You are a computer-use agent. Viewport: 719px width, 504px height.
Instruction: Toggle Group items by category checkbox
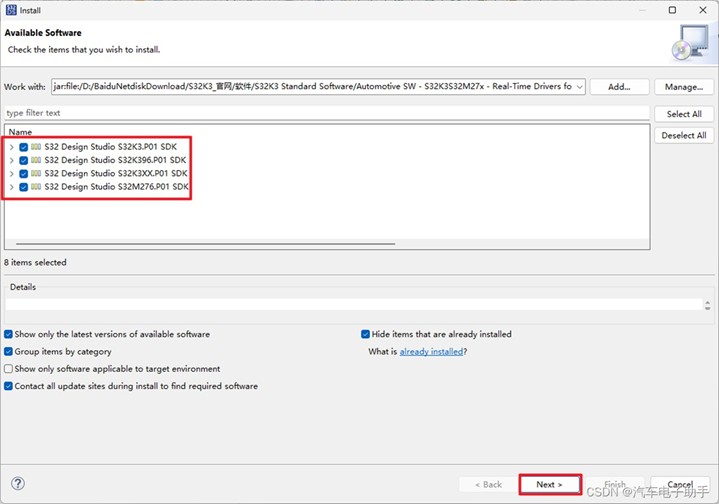tap(8, 352)
